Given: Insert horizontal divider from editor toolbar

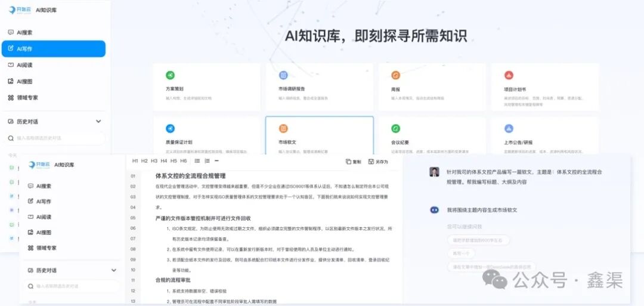Looking at the screenshot, I should (217, 161).
